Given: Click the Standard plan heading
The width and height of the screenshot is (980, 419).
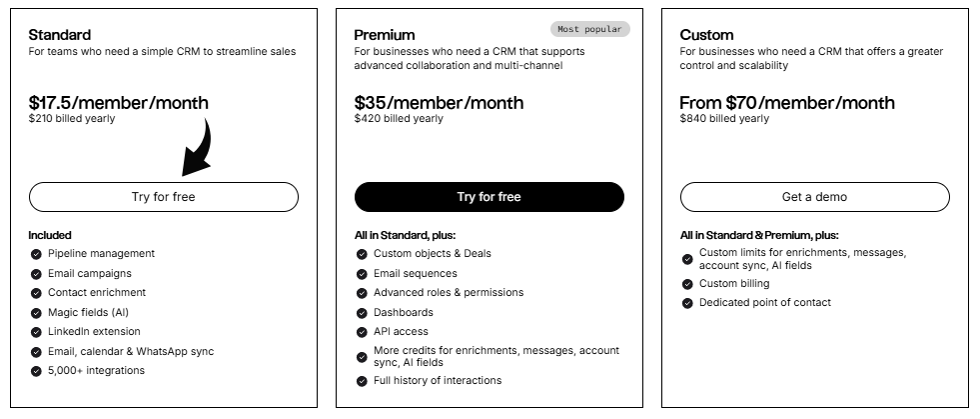Looking at the screenshot, I should [60, 35].
